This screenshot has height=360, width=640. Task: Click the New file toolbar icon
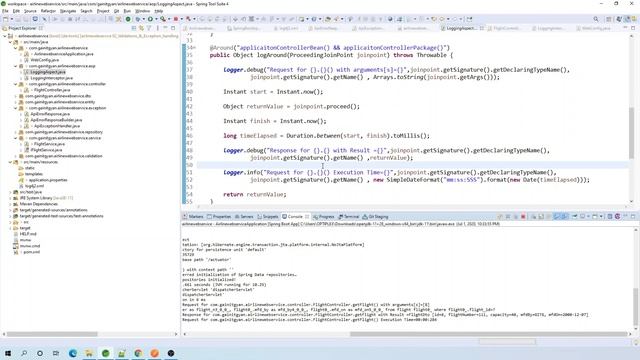(6, 19)
